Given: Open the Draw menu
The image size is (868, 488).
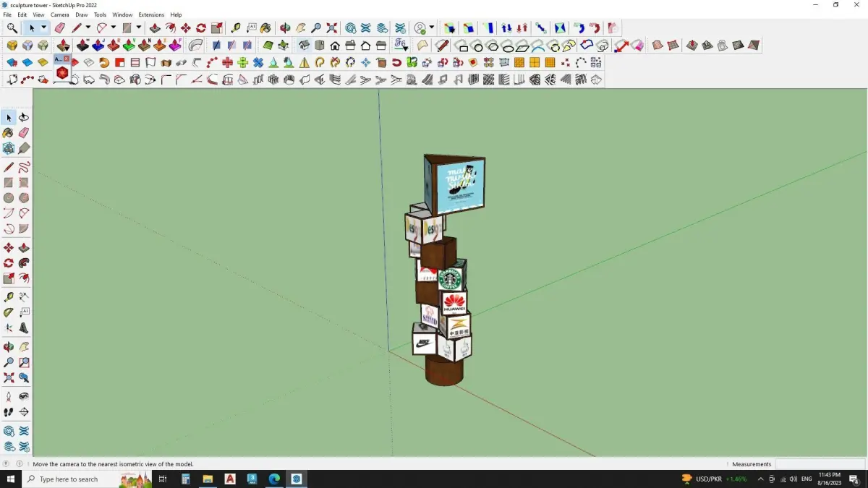Looking at the screenshot, I should coord(82,14).
